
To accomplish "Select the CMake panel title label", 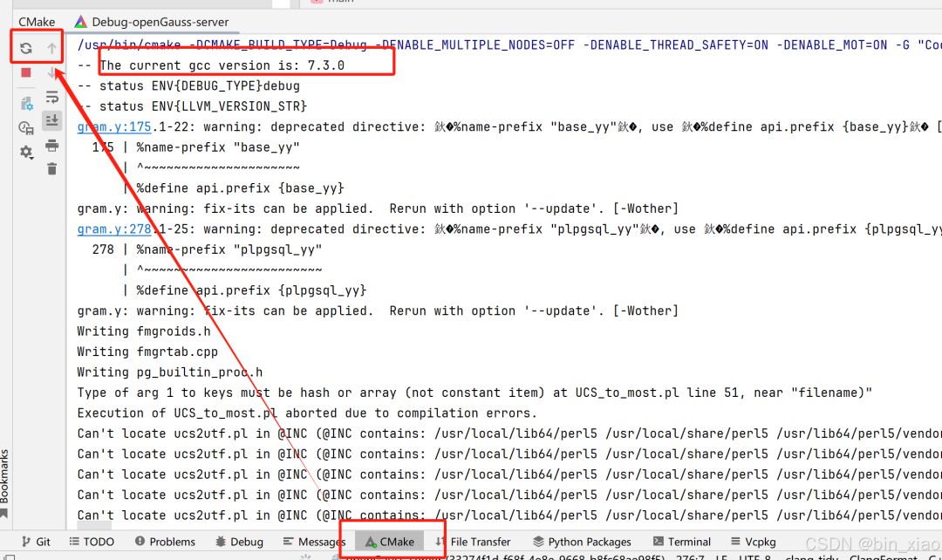I will click(37, 22).
